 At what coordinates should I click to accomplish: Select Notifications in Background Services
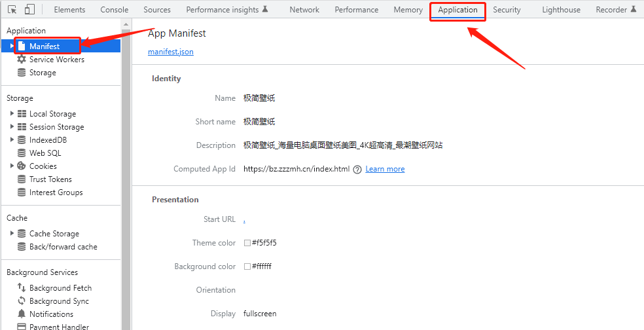[x=51, y=314]
